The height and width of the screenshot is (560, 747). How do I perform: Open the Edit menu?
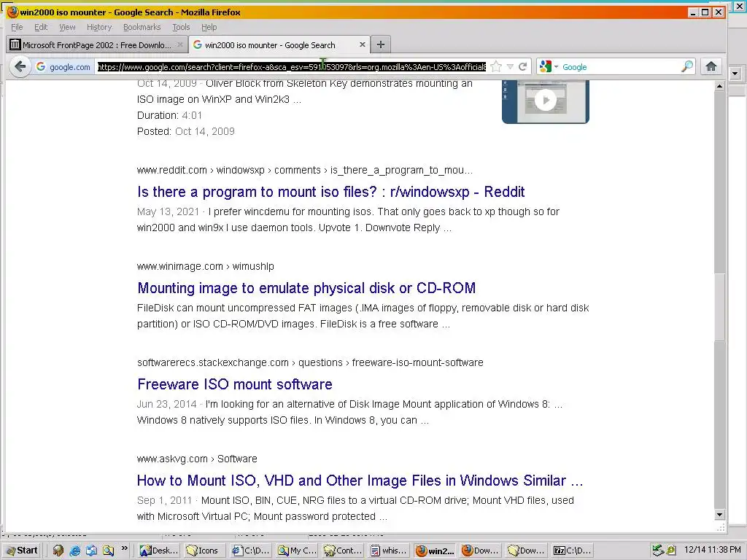pyautogui.click(x=41, y=27)
